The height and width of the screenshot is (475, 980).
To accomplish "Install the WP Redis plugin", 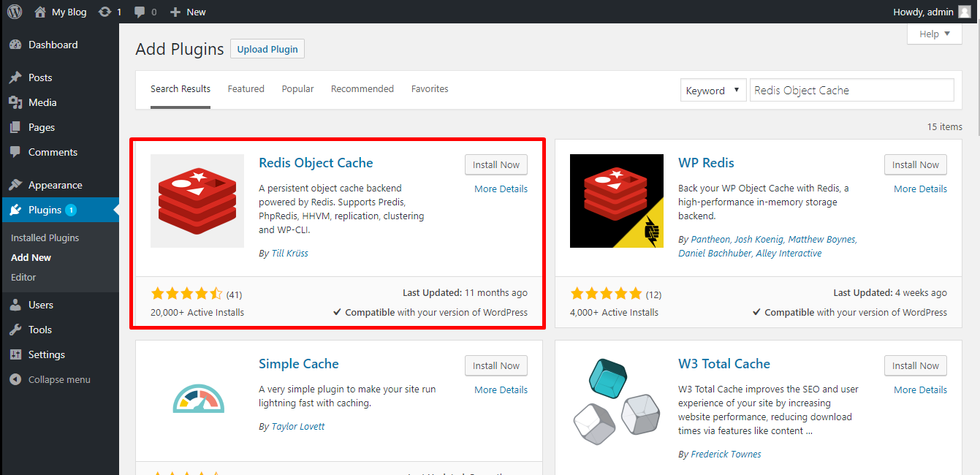I will click(916, 164).
